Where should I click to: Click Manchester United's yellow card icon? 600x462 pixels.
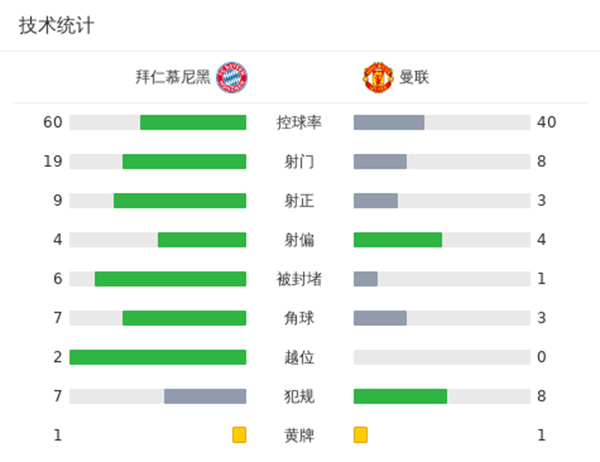coord(361,435)
